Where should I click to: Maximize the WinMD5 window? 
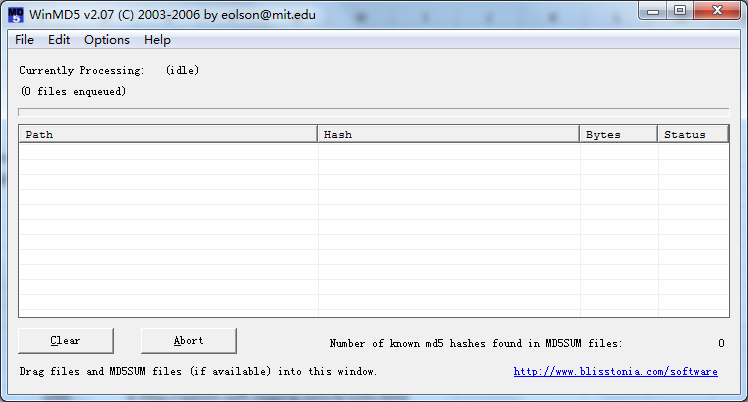click(x=680, y=10)
